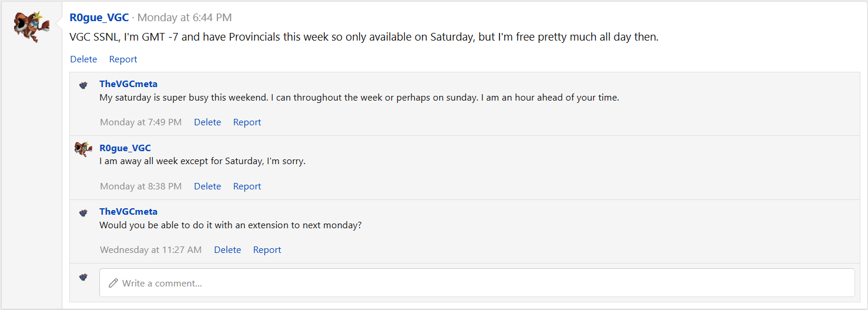Open TheVGCmeta profile from extension comment
The image size is (868, 310).
128,212
